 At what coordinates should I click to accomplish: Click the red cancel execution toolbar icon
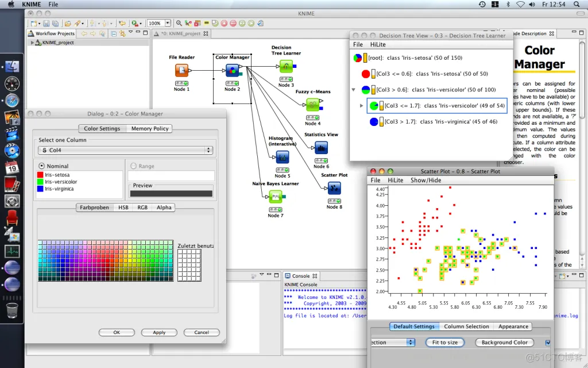point(224,23)
